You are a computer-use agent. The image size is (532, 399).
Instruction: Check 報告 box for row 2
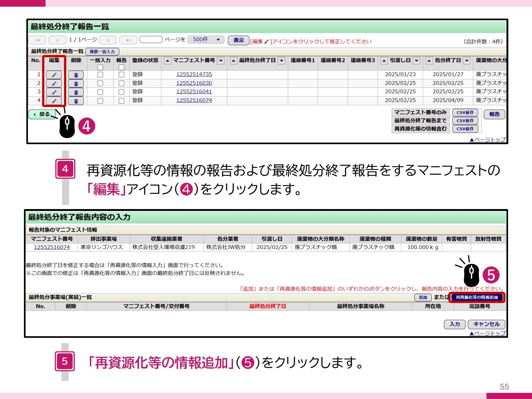coord(122,84)
